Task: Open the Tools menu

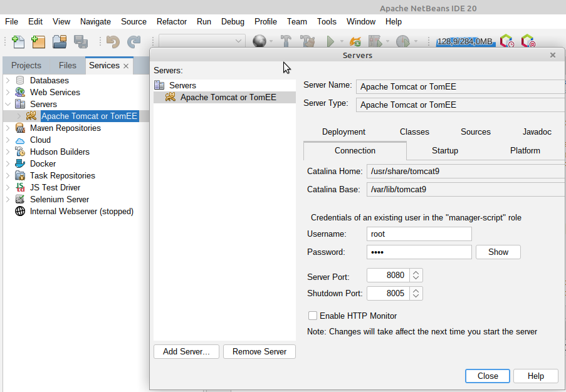Action: coord(327,22)
